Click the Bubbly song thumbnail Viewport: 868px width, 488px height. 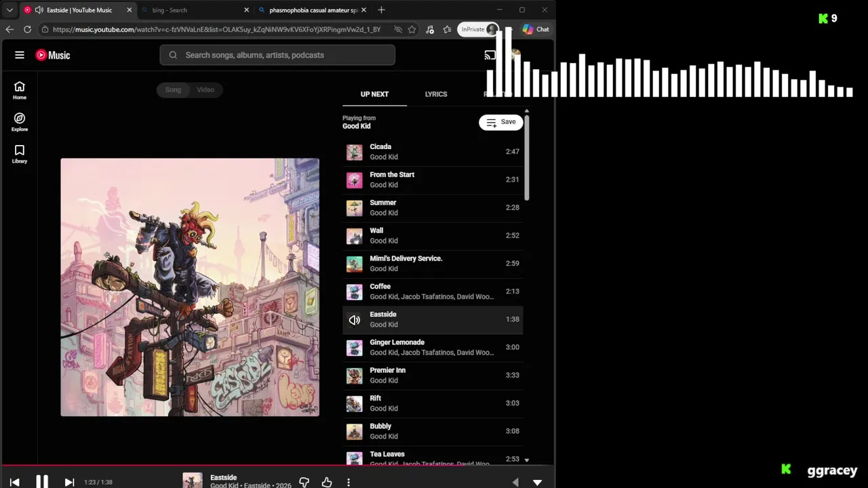[x=355, y=431]
